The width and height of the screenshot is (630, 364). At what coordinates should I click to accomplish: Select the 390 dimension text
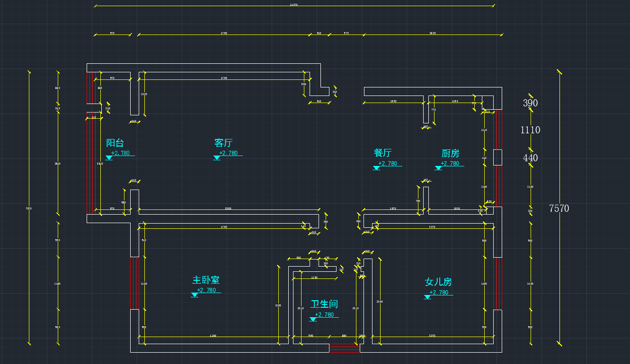pos(530,103)
